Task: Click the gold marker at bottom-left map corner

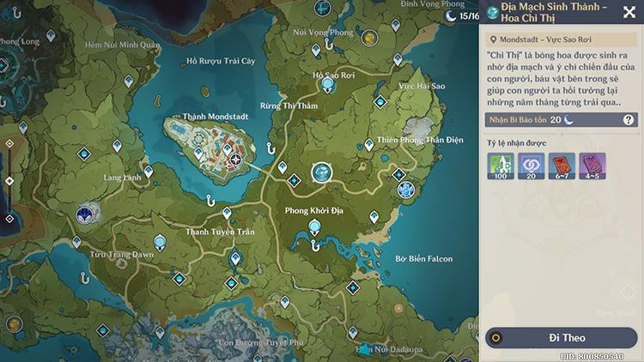Action: [x=15, y=324]
